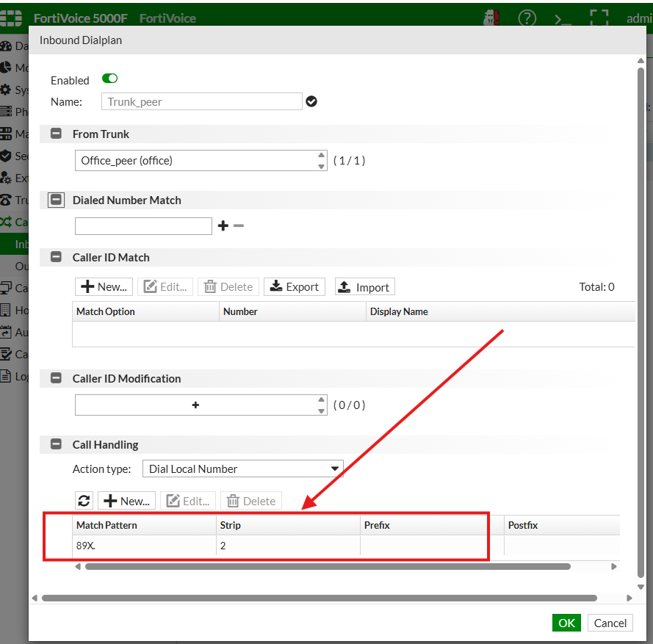Export the Caller ID Match list
Screen dimensions: 653x644
pyautogui.click(x=295, y=287)
